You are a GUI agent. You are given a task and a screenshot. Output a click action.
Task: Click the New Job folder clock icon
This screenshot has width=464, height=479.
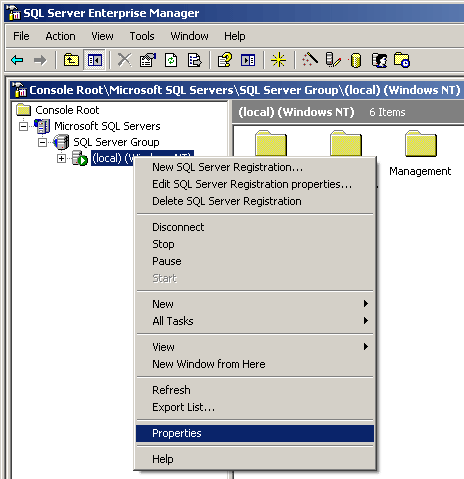pyautogui.click(x=402, y=60)
